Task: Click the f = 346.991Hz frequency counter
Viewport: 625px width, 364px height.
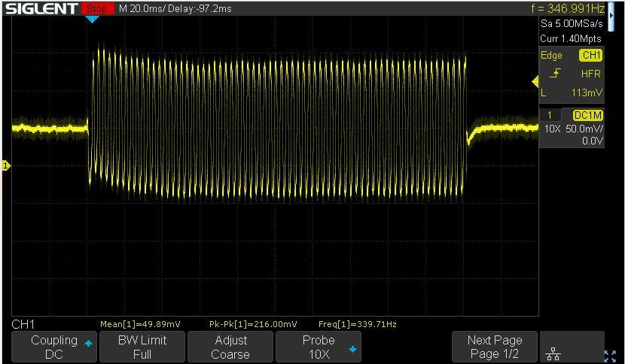Action: (568, 8)
